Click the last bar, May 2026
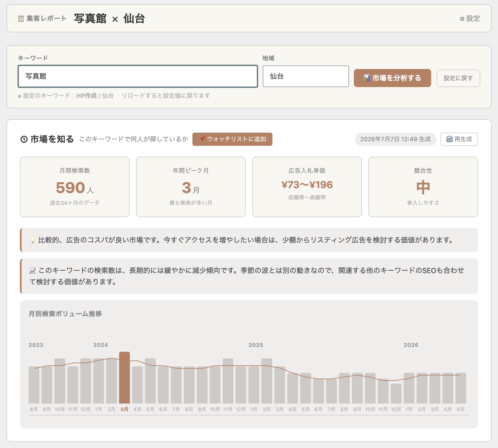498x448 pixels. point(461,388)
